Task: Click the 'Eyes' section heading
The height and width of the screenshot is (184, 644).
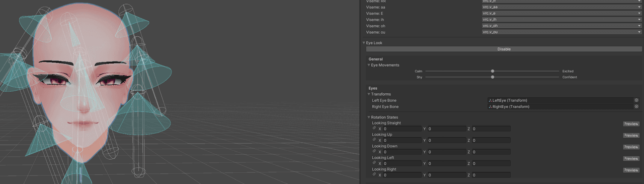Action: 373,88
